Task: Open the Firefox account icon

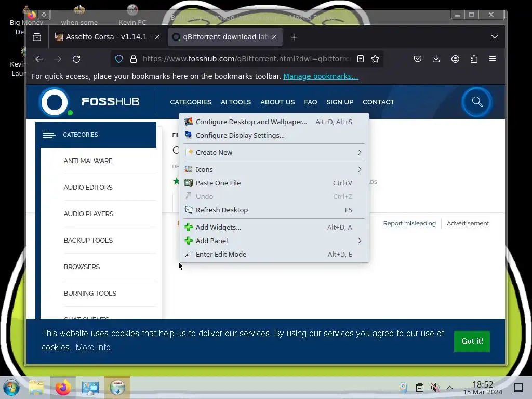Action: click(455, 59)
